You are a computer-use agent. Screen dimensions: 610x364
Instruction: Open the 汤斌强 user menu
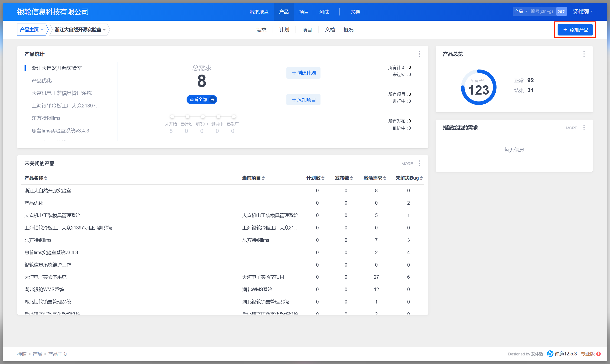tap(583, 12)
